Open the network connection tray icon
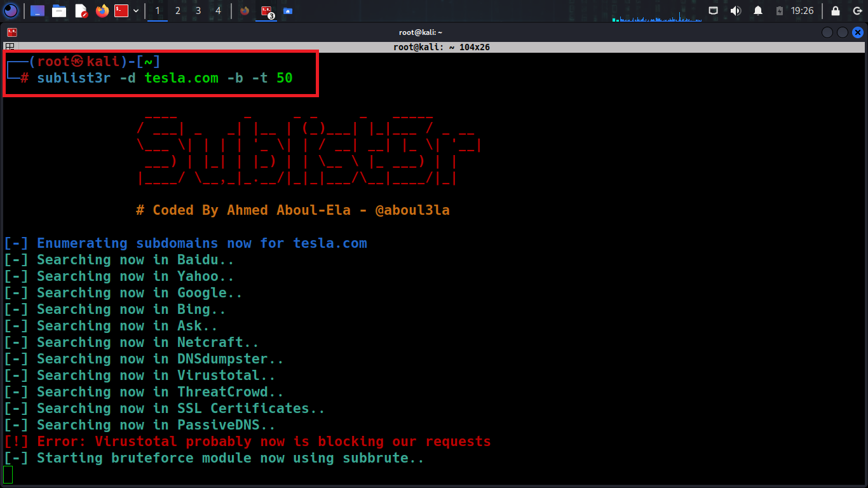Screen dimensions: 868x488 pyautogui.click(x=714, y=11)
